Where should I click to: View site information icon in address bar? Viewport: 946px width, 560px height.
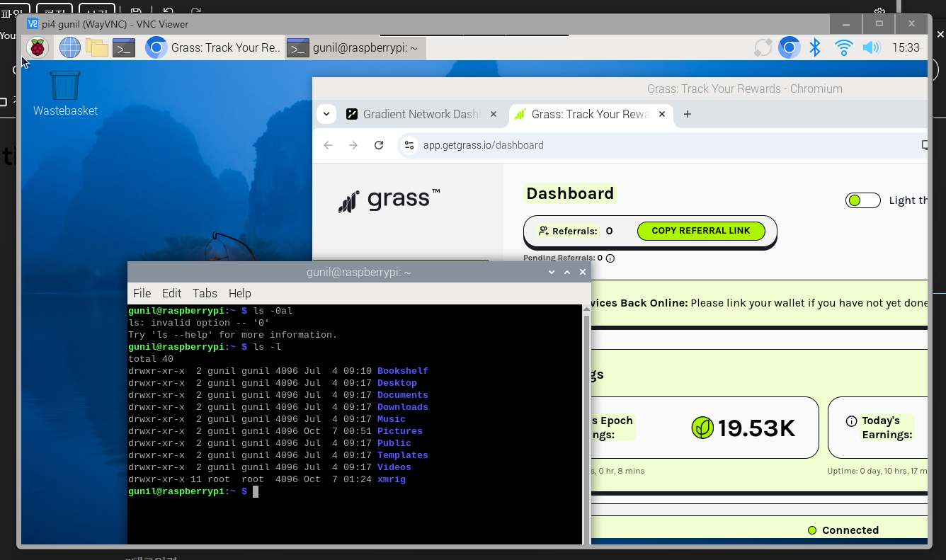tap(409, 145)
